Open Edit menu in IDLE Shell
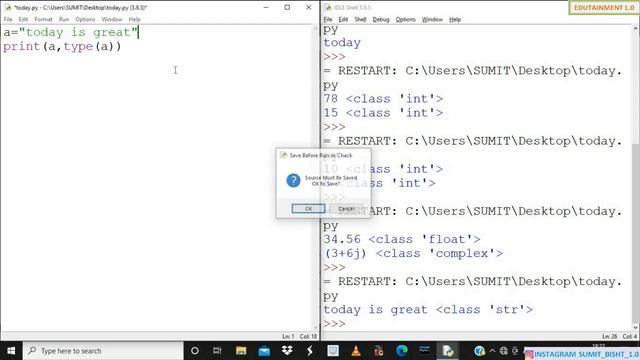Screen dimensions: 640x360 (343, 19)
